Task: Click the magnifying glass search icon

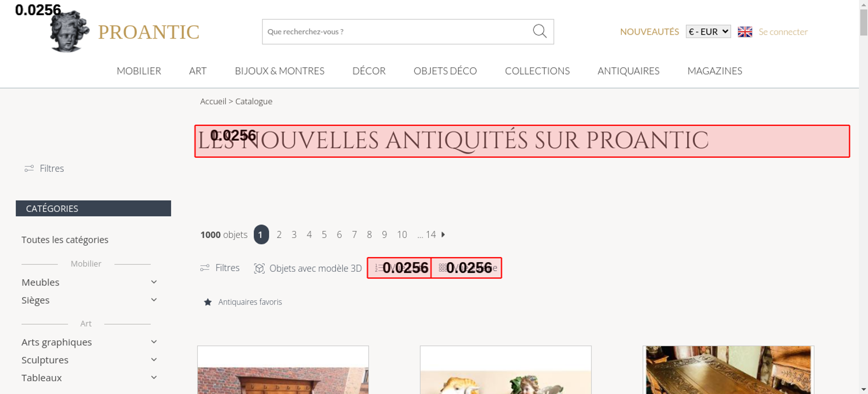Action: [539, 31]
